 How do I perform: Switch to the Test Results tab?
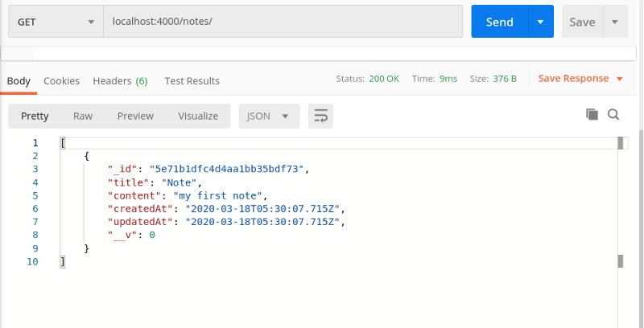pyautogui.click(x=192, y=80)
